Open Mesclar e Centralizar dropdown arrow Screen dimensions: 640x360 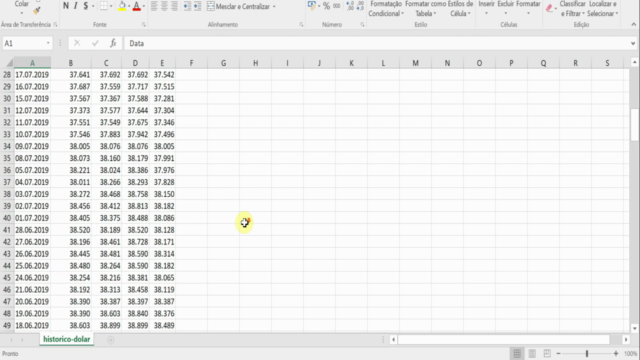(x=274, y=7)
